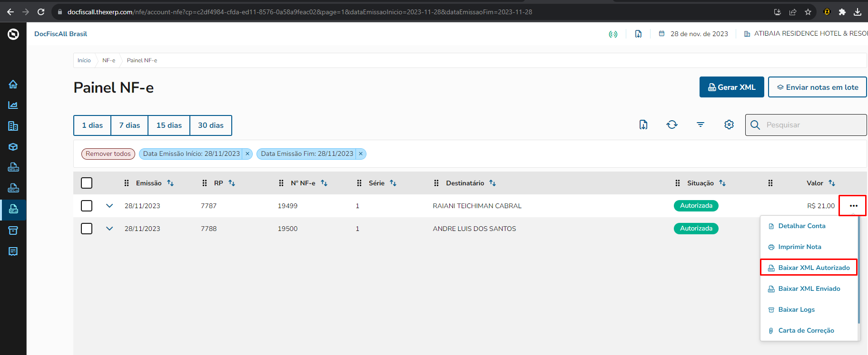This screenshot has height=355, width=868.
Task: Click the export file icon beside refresh
Action: coord(643,125)
